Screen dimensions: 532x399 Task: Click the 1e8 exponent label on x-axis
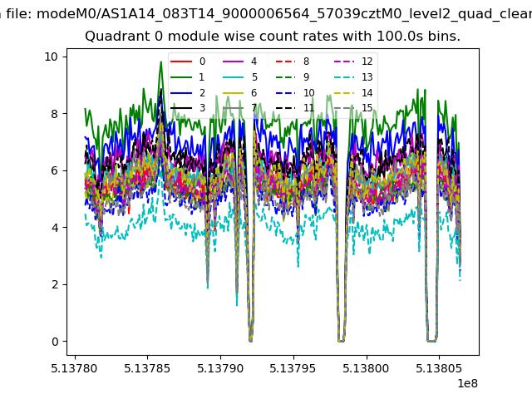pos(466,383)
